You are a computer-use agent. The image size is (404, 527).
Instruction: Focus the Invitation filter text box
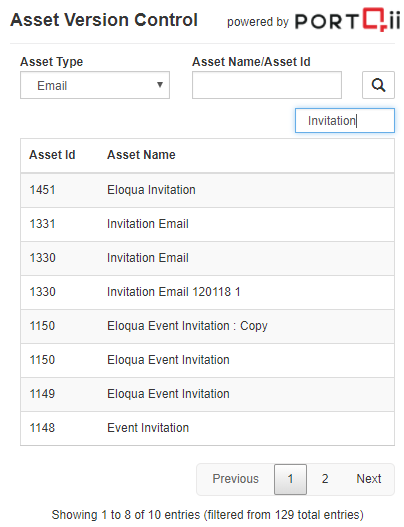coord(345,120)
